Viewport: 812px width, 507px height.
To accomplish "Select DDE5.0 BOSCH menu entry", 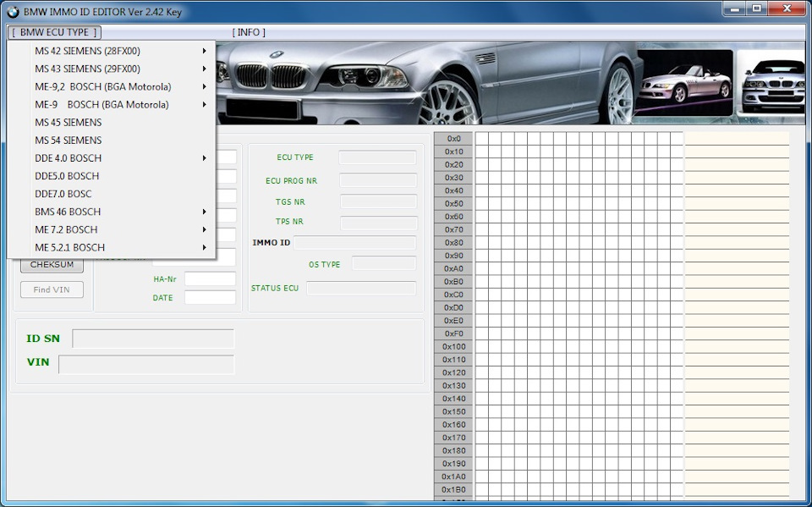I will 67,176.
